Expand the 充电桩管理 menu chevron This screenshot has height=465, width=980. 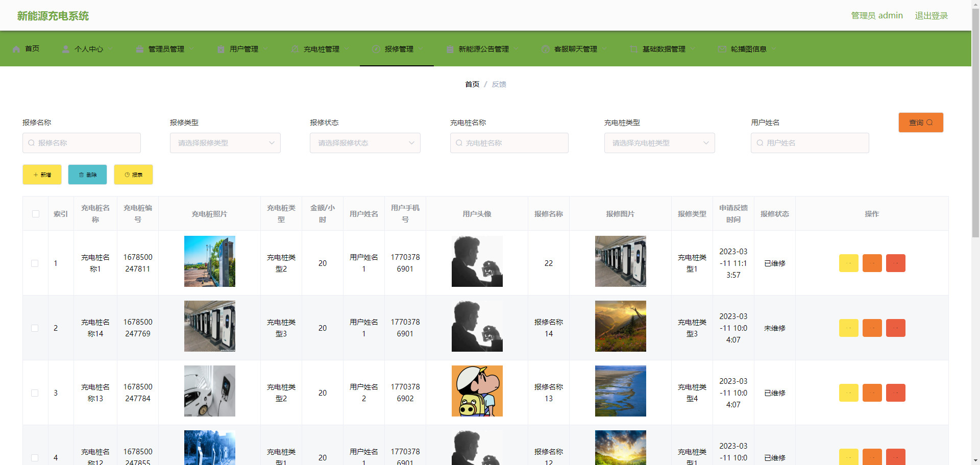pos(346,49)
